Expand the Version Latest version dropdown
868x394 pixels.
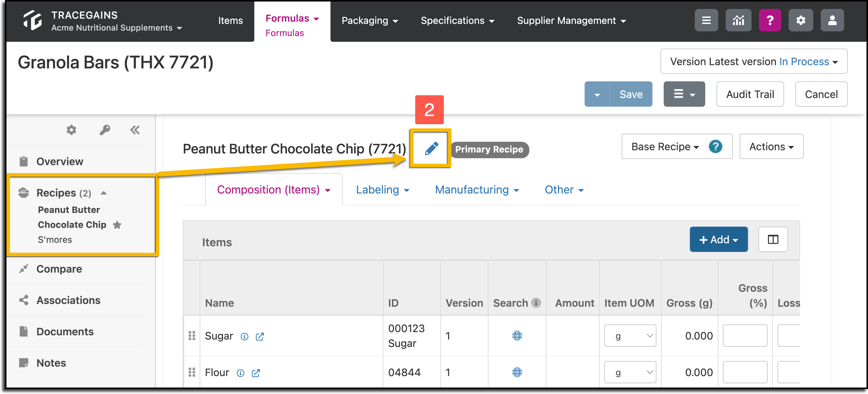pyautogui.click(x=754, y=62)
